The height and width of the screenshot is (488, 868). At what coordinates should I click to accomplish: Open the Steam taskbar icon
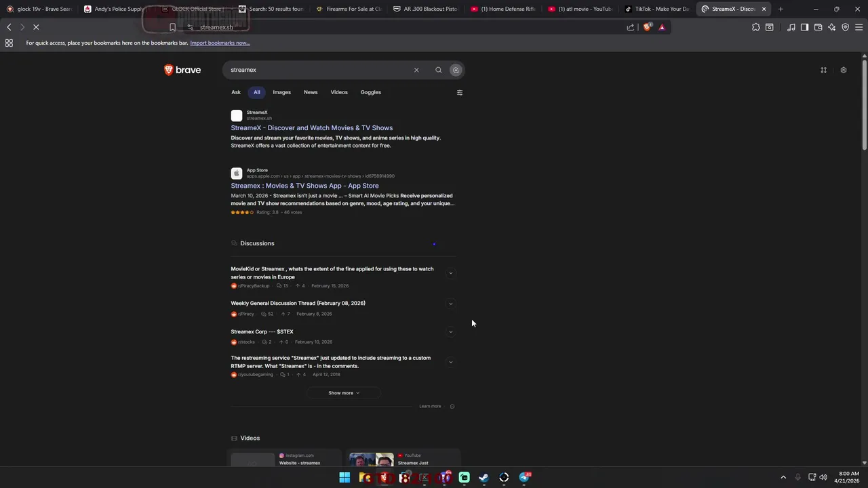[484, 478]
